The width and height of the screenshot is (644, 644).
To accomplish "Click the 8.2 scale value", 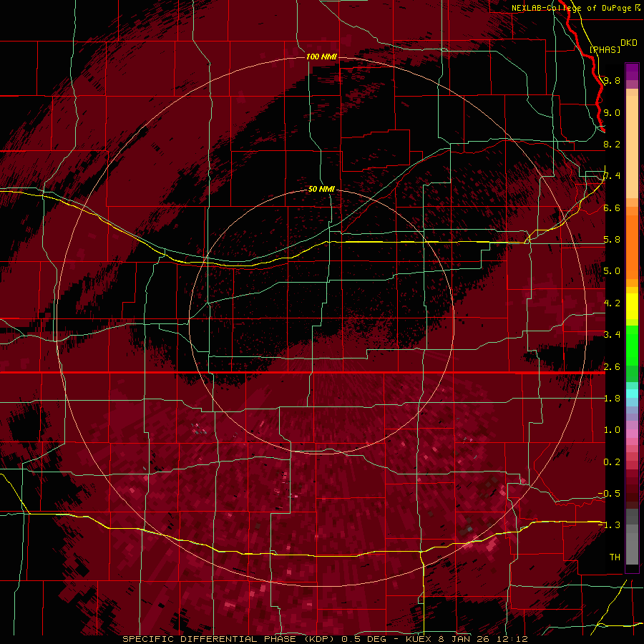I will tap(612, 144).
